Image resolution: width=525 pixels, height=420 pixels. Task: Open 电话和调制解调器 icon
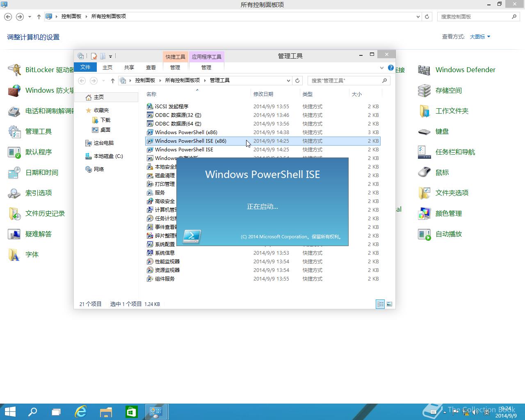pyautogui.click(x=14, y=111)
